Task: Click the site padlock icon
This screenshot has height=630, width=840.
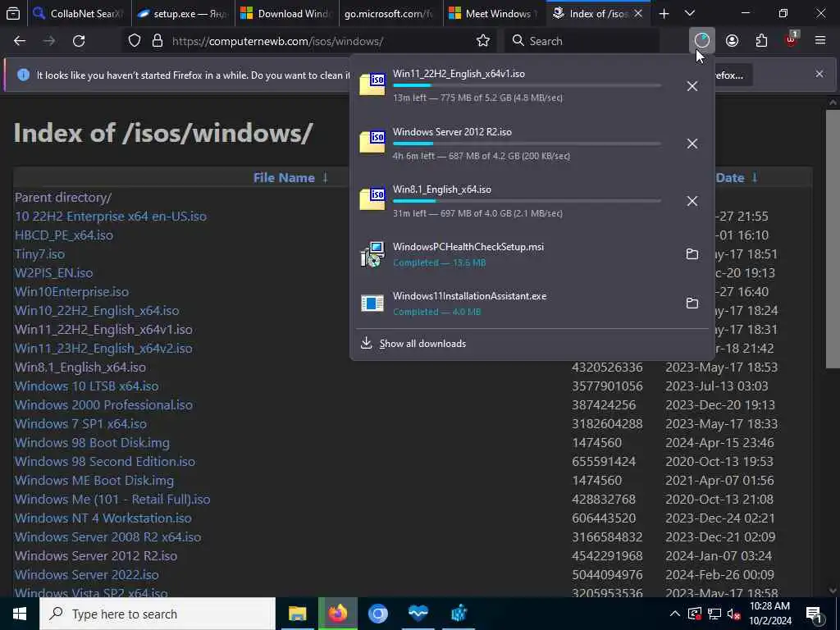Action: tap(157, 41)
